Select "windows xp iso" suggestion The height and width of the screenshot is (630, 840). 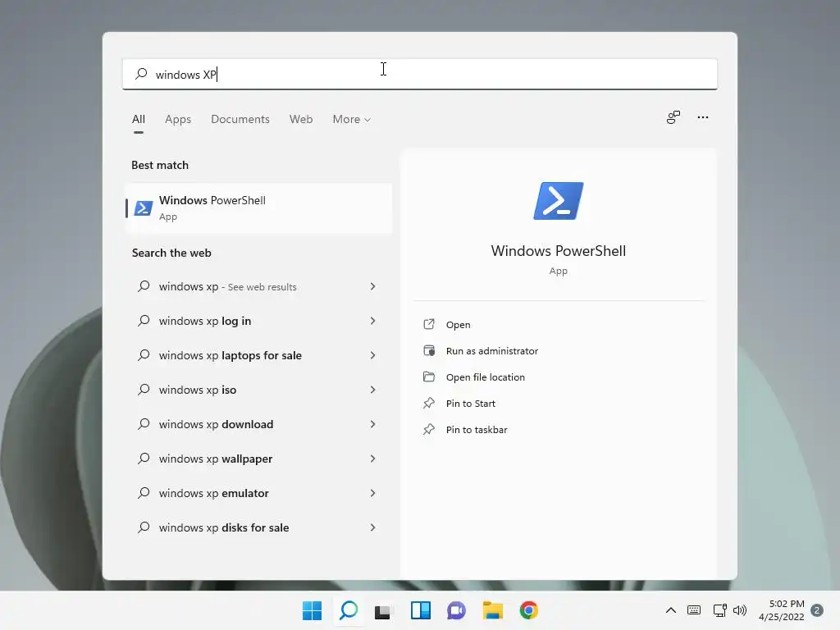point(258,390)
